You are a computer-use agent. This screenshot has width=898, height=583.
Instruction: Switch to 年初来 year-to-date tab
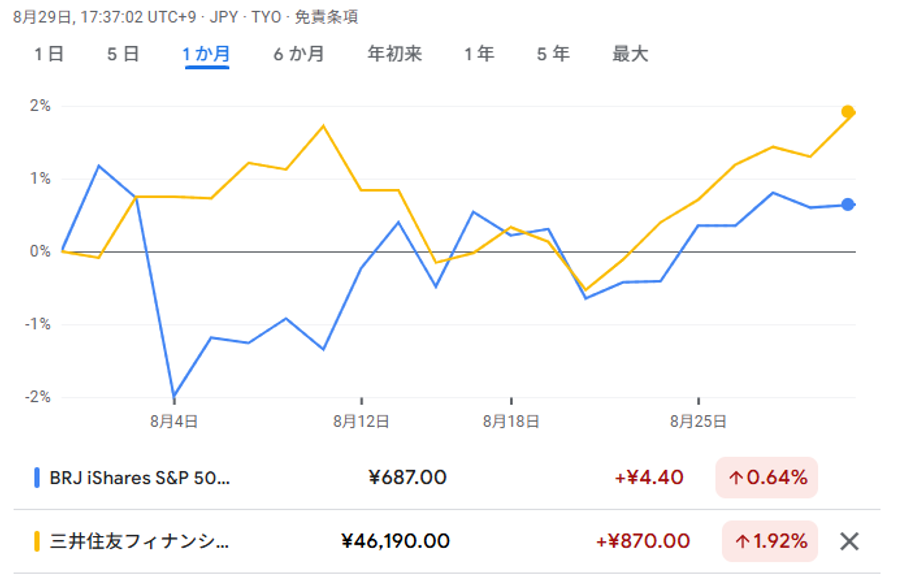click(x=395, y=54)
